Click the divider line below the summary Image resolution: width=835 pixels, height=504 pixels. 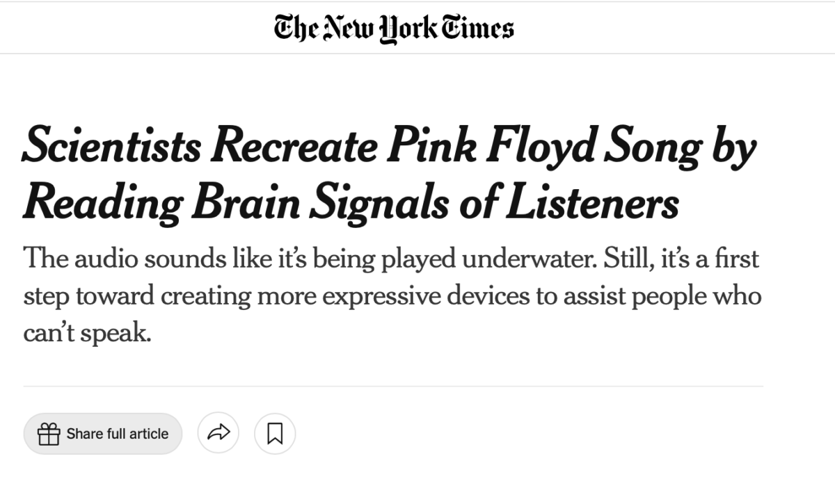pos(393,386)
